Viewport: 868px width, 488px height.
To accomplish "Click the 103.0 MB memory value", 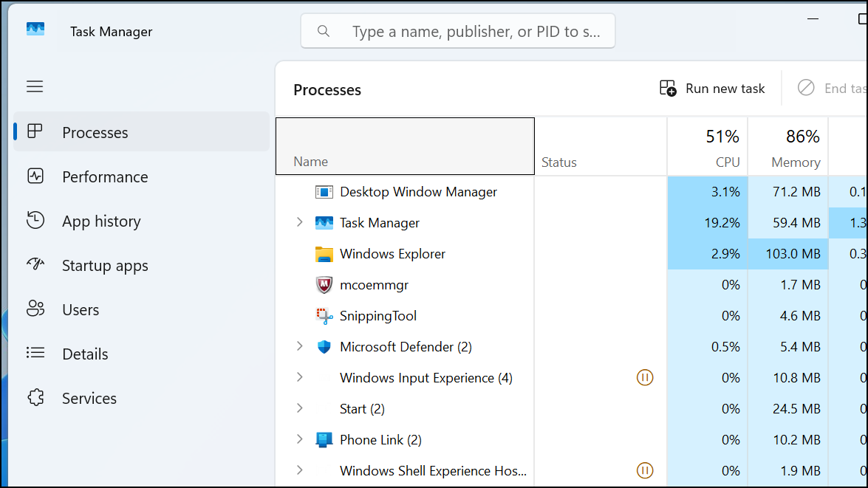I will (793, 254).
